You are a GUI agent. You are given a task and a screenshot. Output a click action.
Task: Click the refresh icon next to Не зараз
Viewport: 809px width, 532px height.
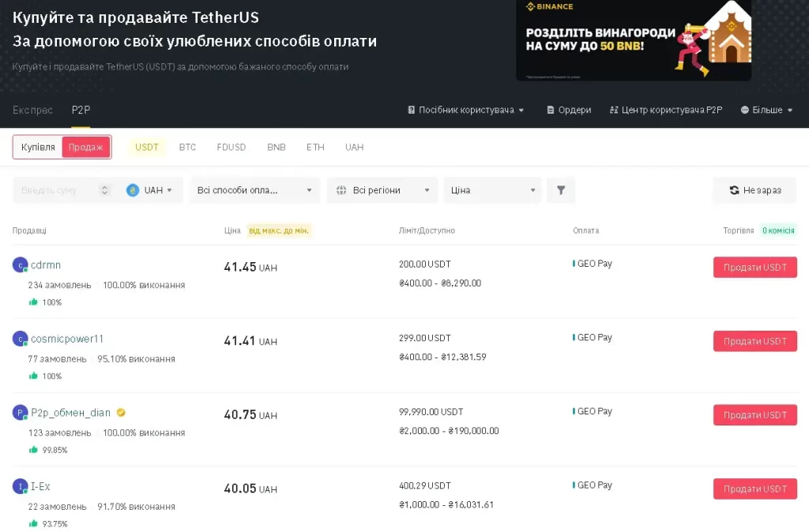(734, 190)
